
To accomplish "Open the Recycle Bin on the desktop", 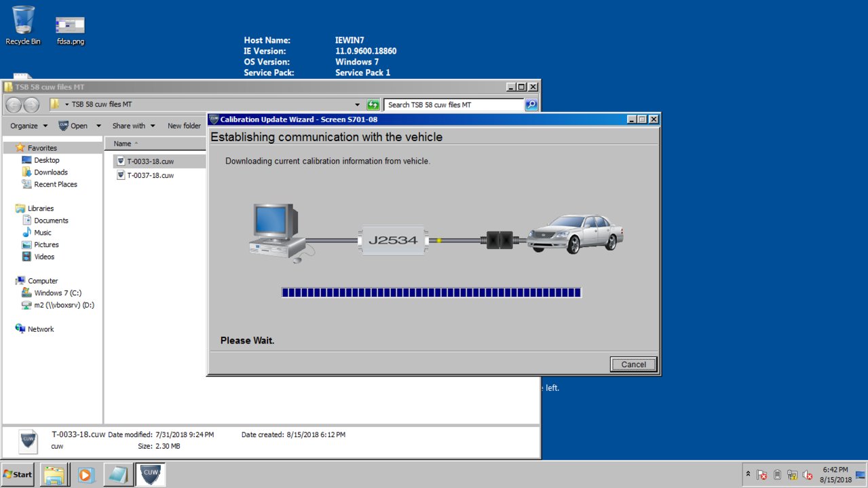I will pos(23,26).
